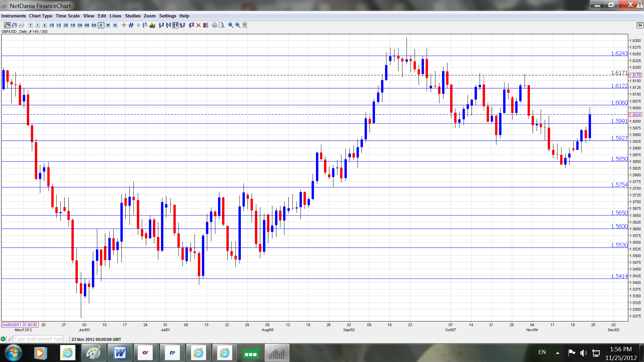Click the 1.6024 current price marker
644x362 pixels.
pos(635,115)
